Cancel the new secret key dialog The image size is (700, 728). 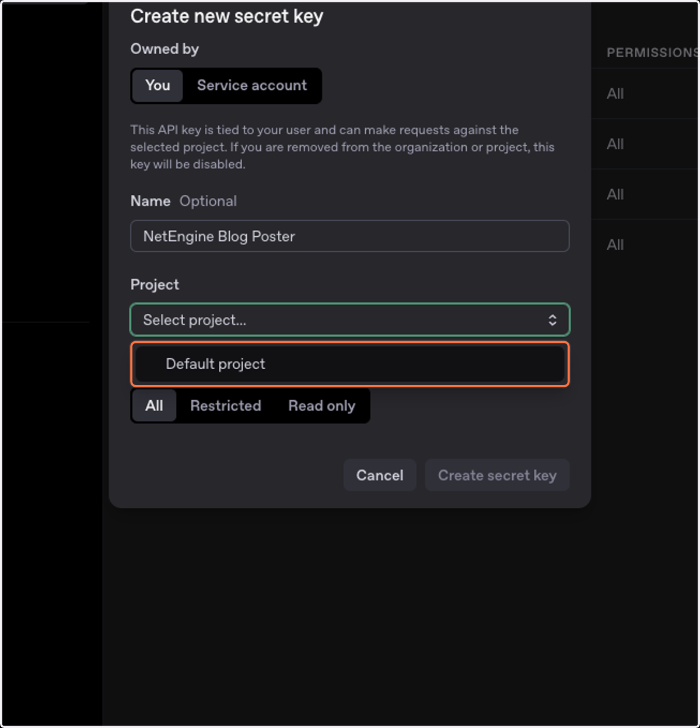(380, 475)
